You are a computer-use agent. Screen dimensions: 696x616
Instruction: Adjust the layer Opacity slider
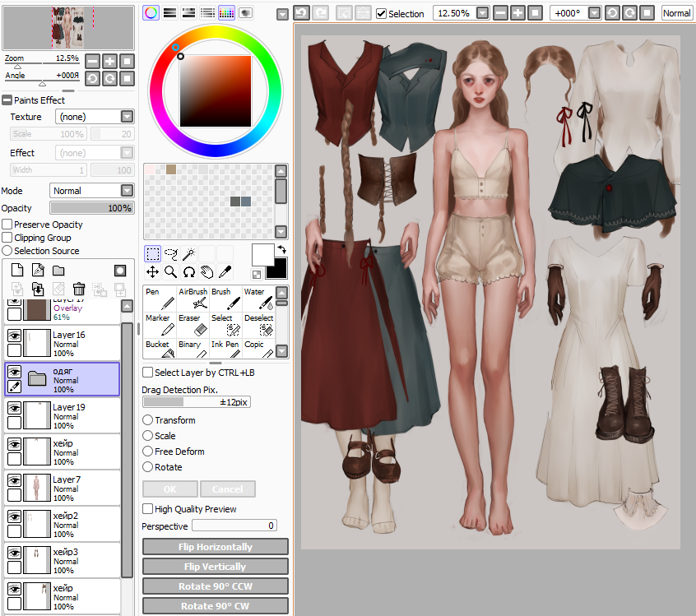coord(92,208)
